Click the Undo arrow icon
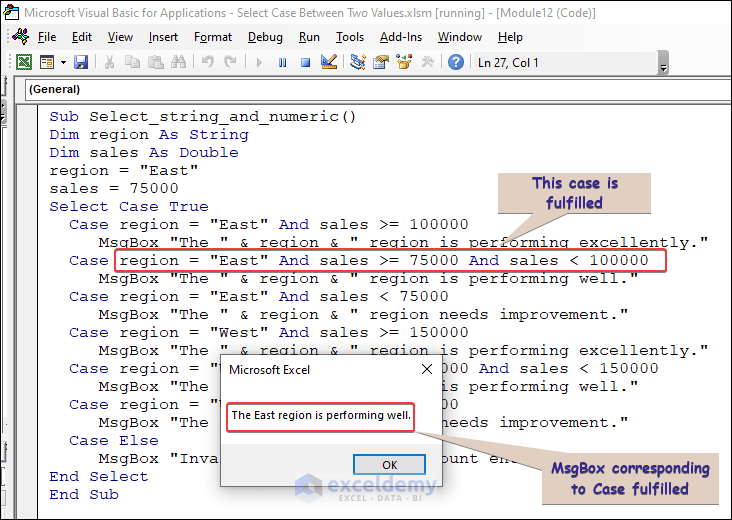 click(x=208, y=62)
